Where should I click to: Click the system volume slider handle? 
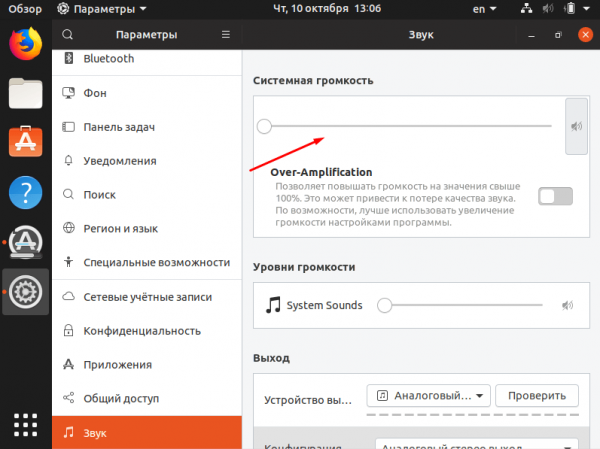pyautogui.click(x=264, y=126)
